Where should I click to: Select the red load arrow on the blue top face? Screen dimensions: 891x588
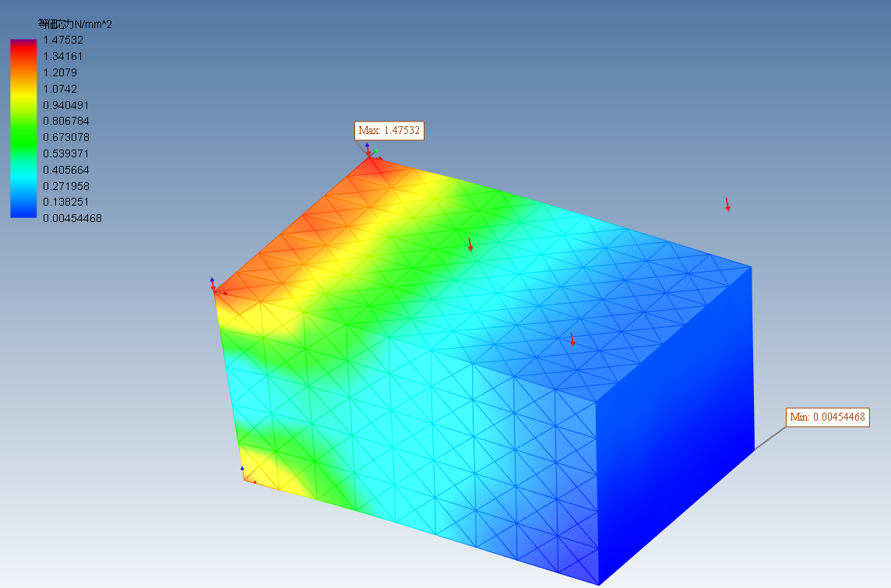tap(572, 340)
